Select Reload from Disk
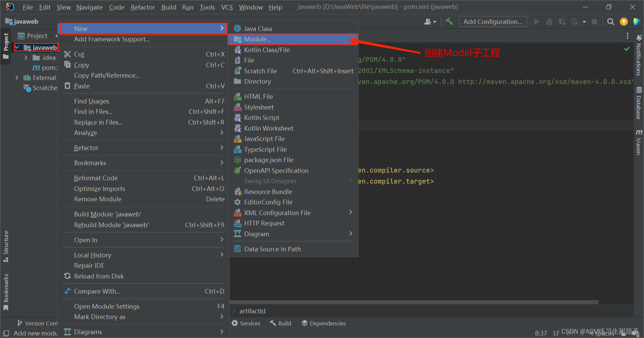Image resolution: width=644 pixels, height=338 pixels. [144, 276]
